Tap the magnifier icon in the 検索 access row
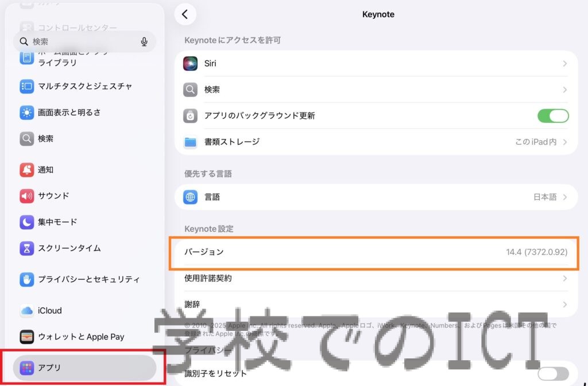 click(x=191, y=90)
